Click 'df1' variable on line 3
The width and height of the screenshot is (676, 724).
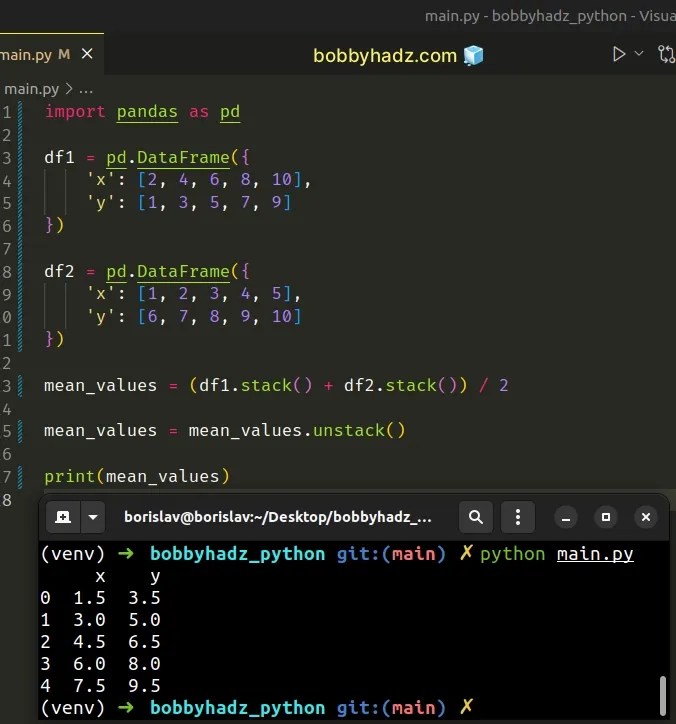click(x=59, y=157)
